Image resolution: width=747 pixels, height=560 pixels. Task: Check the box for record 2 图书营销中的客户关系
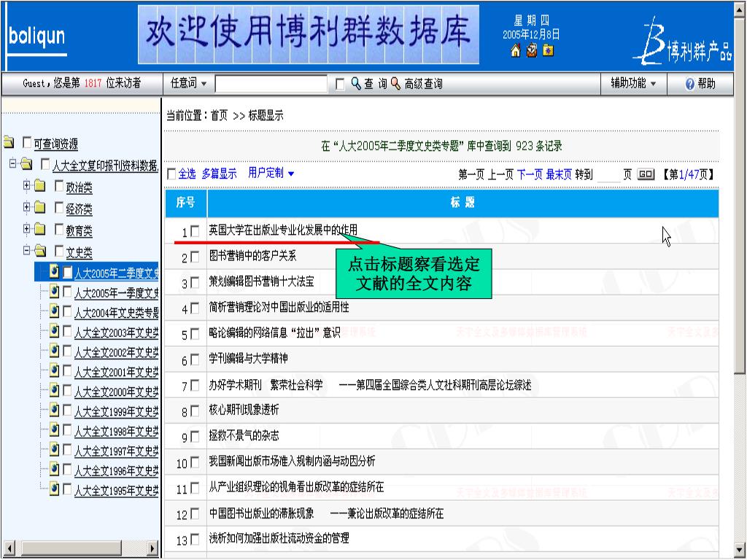195,257
